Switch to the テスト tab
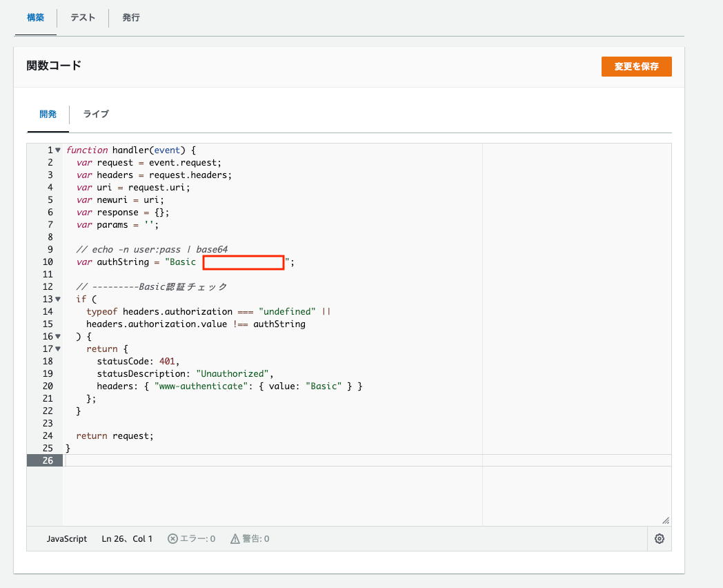 pyautogui.click(x=83, y=17)
